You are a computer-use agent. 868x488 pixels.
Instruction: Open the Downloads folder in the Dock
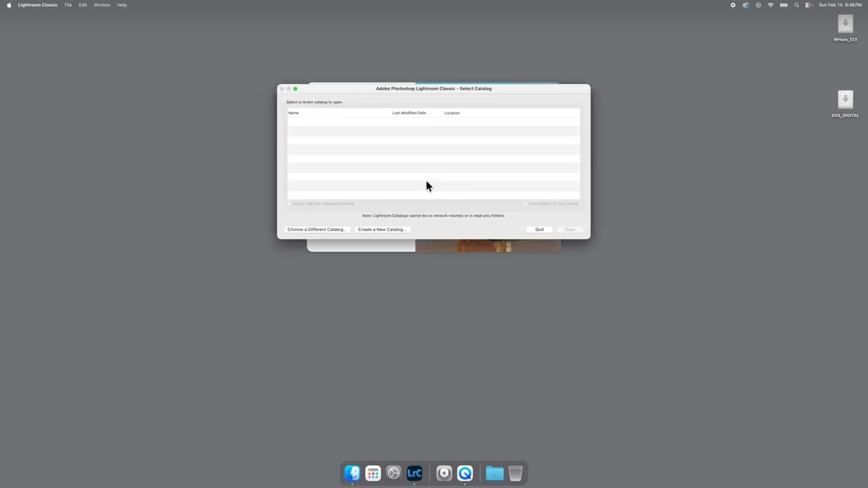tap(494, 473)
